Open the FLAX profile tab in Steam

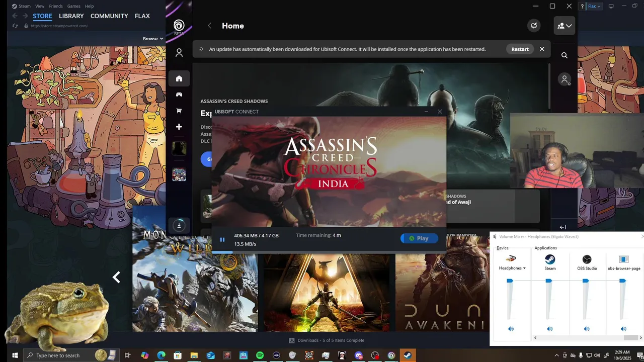click(x=142, y=16)
